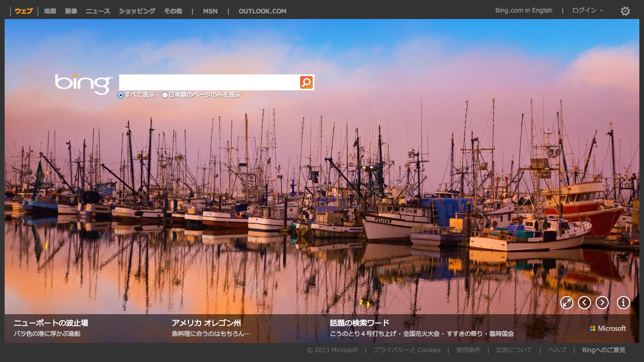Viewport: 644px width, 362px height.
Task: Click inside the Bing search text box
Action: coord(209,83)
